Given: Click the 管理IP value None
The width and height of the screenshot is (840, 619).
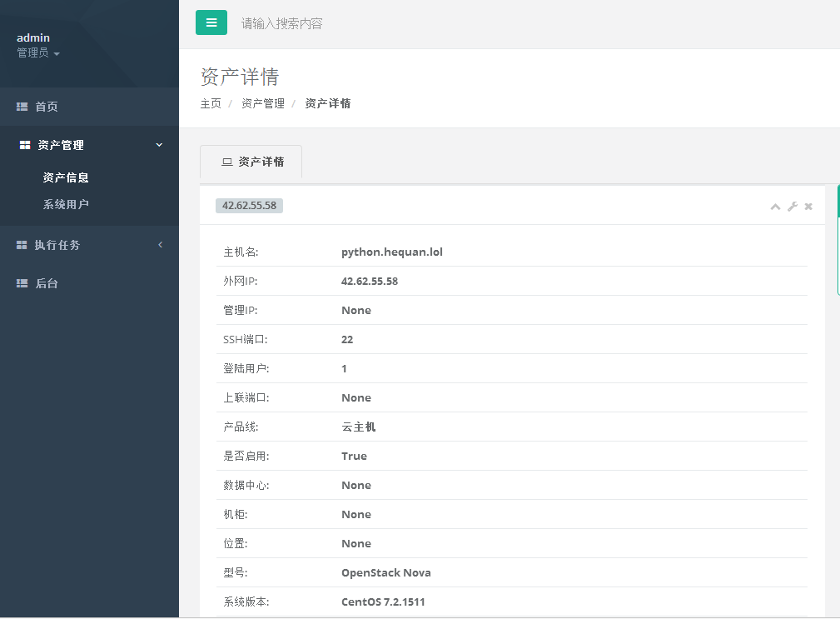Looking at the screenshot, I should (x=356, y=310).
